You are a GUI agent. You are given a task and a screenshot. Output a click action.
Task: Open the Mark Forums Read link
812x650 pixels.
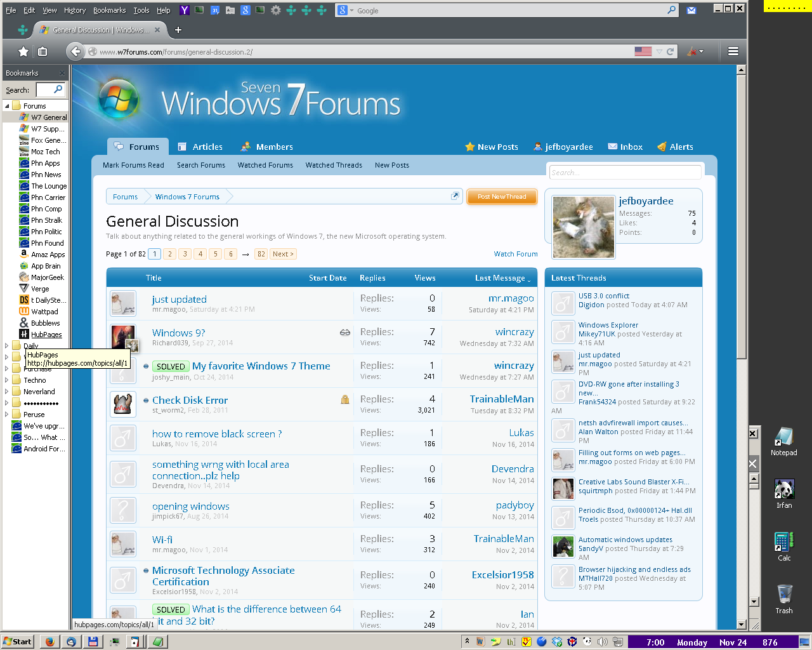[133, 165]
